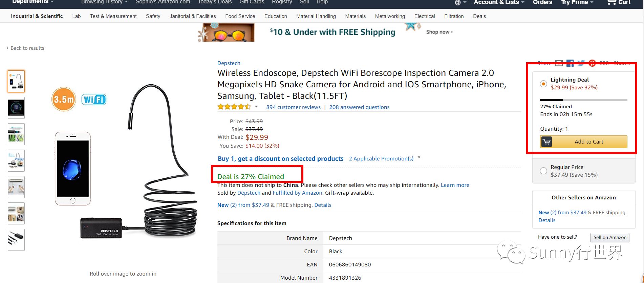Select the Regular Price radio option
Image resolution: width=644 pixels, height=283 pixels.
tap(543, 171)
